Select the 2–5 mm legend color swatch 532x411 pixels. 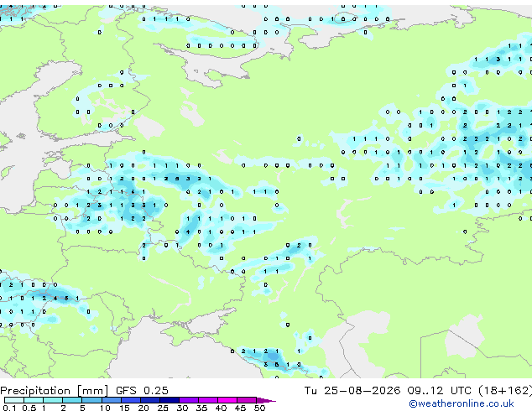(x=72, y=400)
